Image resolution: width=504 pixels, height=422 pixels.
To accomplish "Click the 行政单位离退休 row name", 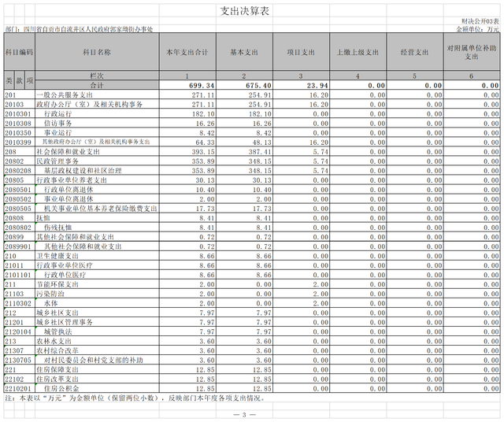I will (69, 190).
